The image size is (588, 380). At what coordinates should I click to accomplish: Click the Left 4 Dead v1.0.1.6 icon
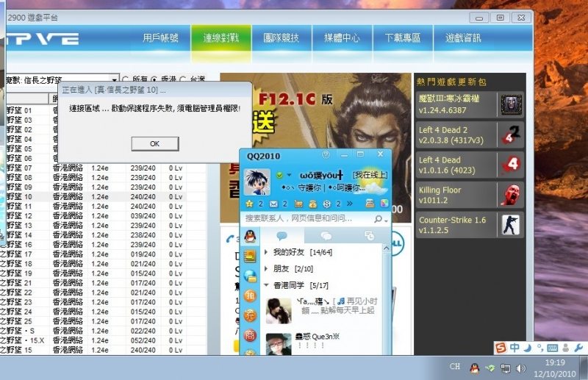pyautogui.click(x=512, y=165)
